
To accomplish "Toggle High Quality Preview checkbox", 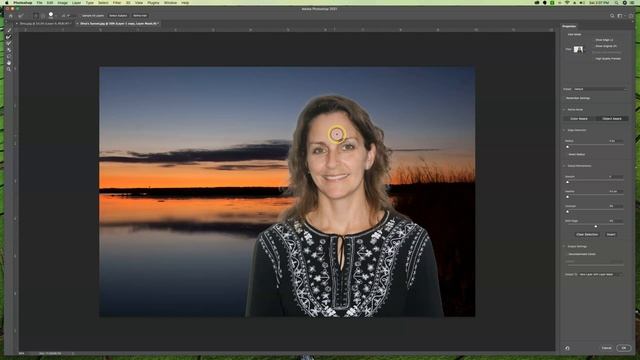I will coord(607,59).
